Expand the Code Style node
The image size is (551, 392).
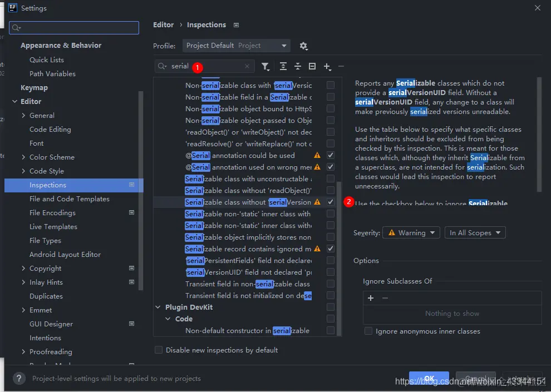[x=23, y=171]
